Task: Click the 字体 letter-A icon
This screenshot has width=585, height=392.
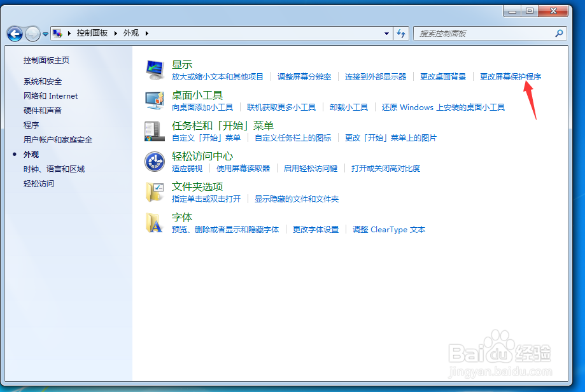Action: (153, 223)
